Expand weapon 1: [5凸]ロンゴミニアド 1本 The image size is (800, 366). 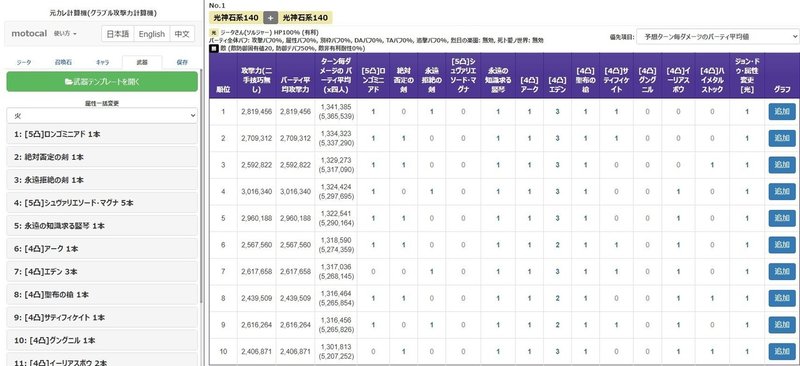[x=102, y=134]
